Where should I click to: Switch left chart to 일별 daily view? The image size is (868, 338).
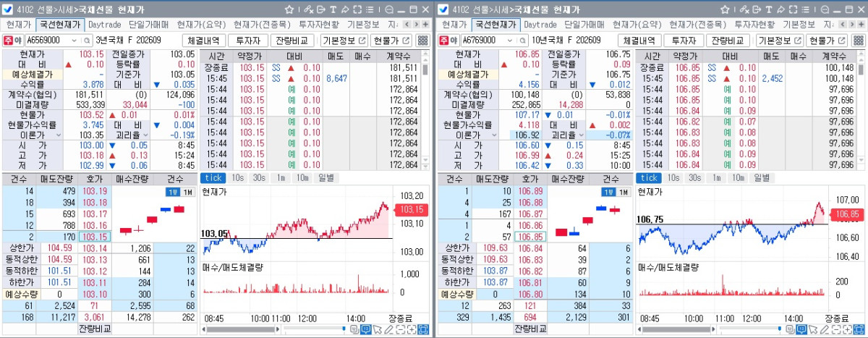[x=325, y=177]
